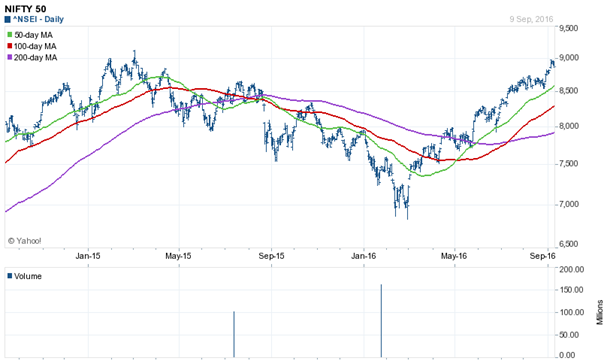Click the 9,500 price axis label

[568, 28]
